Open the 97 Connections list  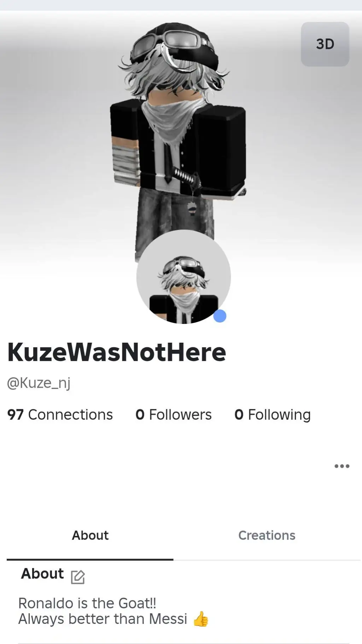point(60,414)
